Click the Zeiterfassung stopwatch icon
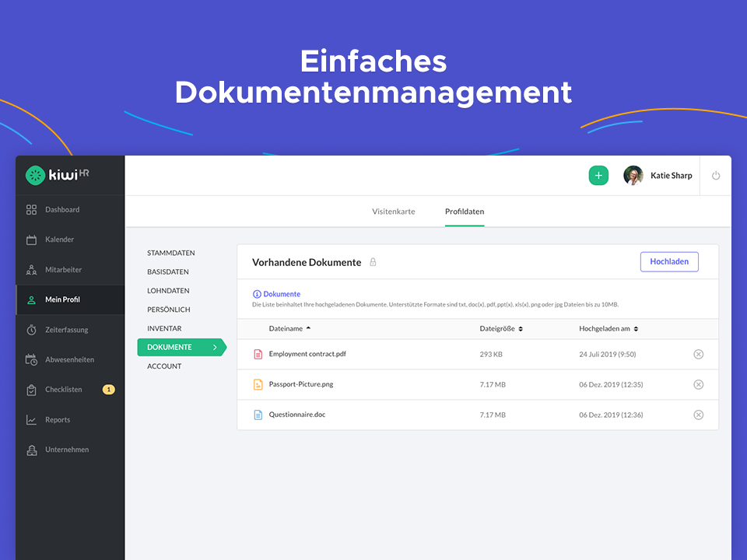 (x=31, y=330)
